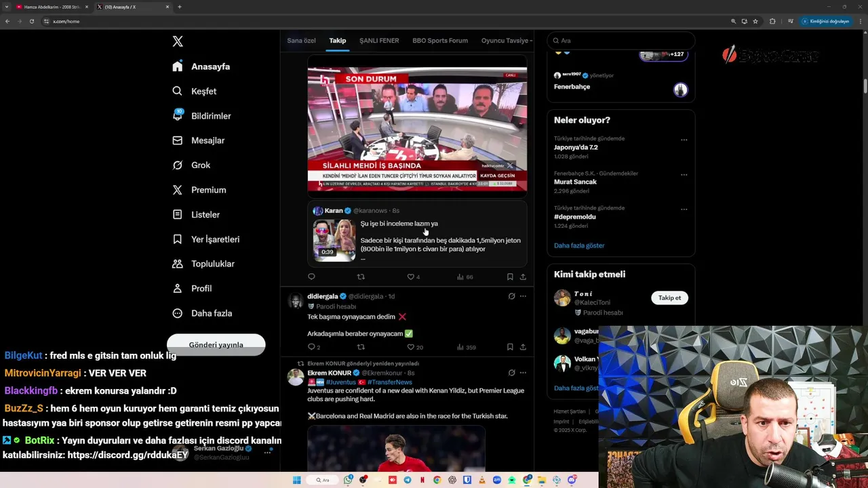This screenshot has width=868, height=488.
Task: Share the post with 66 views
Action: (x=523, y=277)
